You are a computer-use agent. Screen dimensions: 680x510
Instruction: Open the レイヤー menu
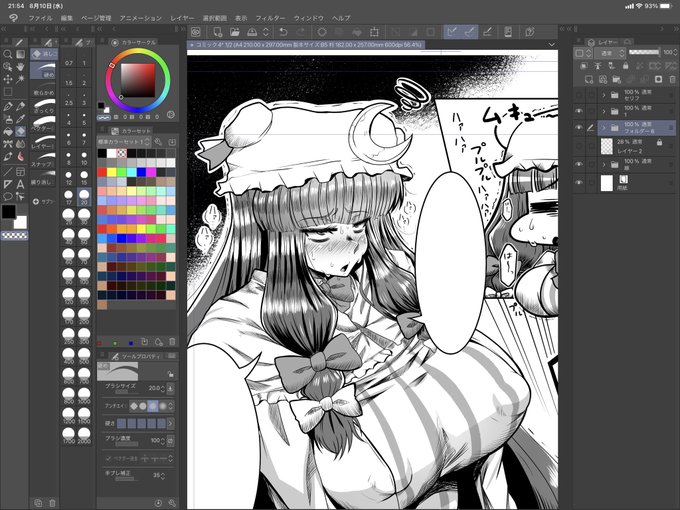182,18
